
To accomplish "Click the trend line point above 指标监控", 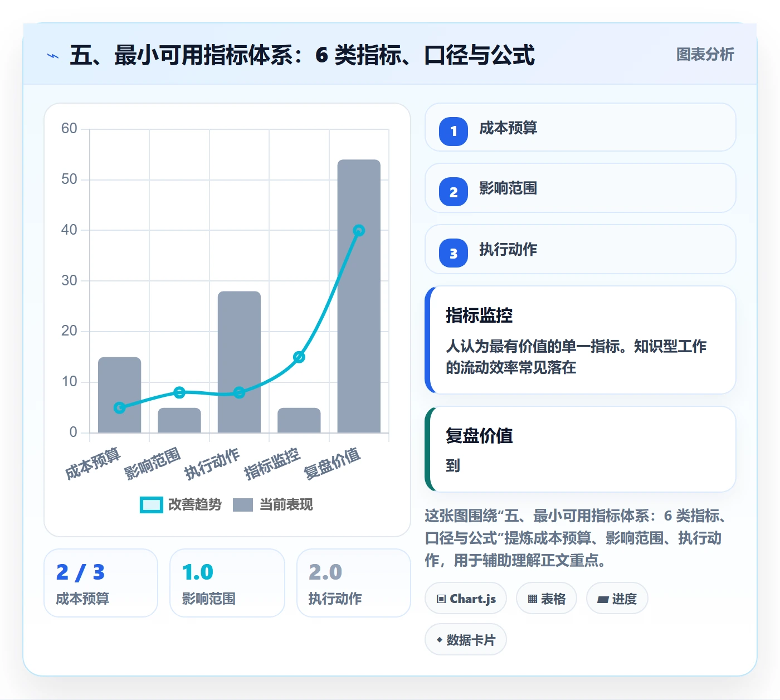I will (x=299, y=357).
